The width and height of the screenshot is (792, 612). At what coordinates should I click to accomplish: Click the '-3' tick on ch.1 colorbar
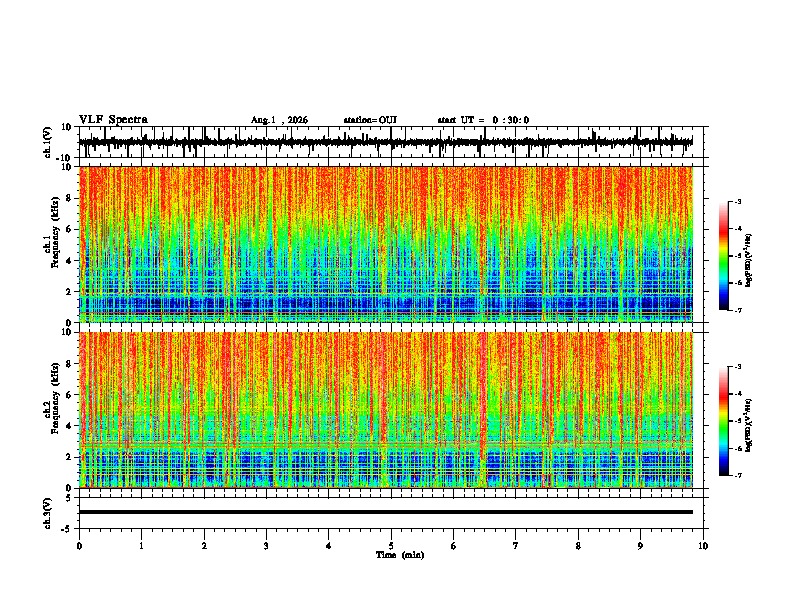pyautogui.click(x=738, y=202)
